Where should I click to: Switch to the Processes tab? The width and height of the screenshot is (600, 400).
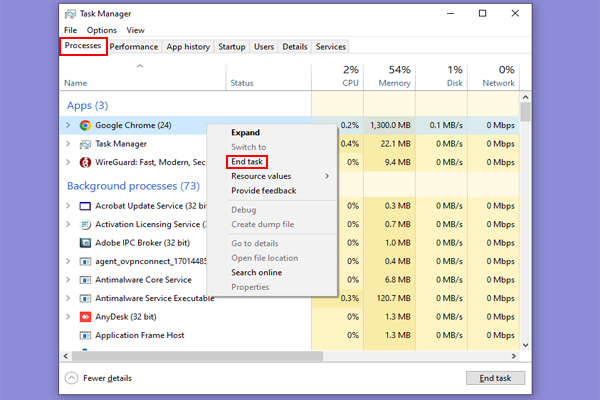pos(83,46)
